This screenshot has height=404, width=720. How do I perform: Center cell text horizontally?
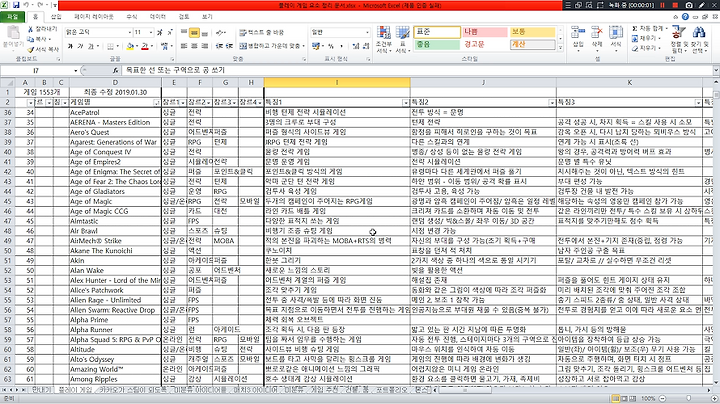point(194,46)
